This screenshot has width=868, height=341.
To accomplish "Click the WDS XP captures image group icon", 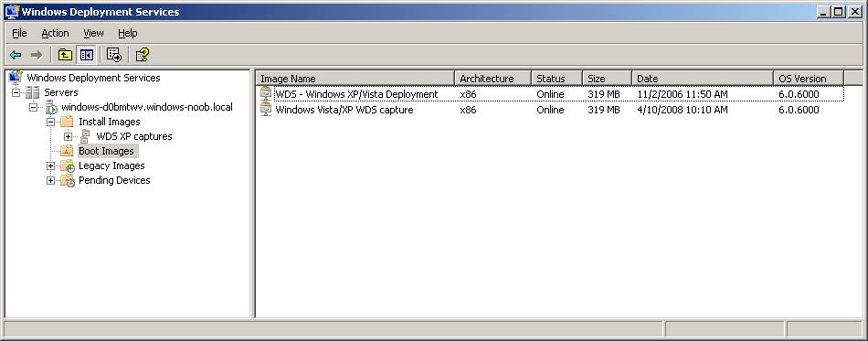I will point(85,136).
